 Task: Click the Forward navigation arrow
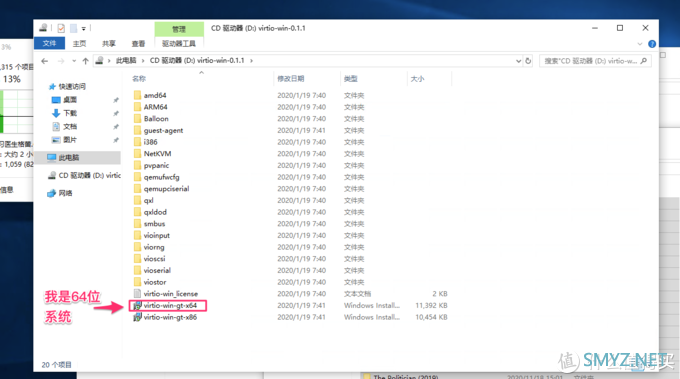[x=61, y=61]
